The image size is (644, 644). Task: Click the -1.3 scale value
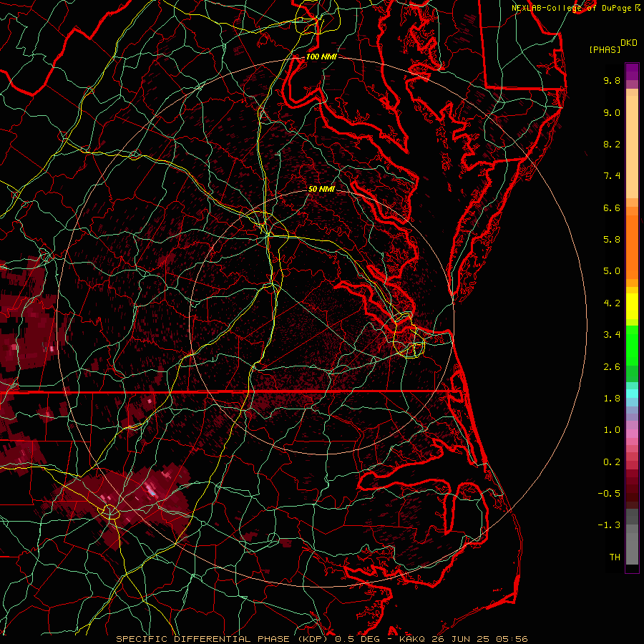(x=609, y=525)
